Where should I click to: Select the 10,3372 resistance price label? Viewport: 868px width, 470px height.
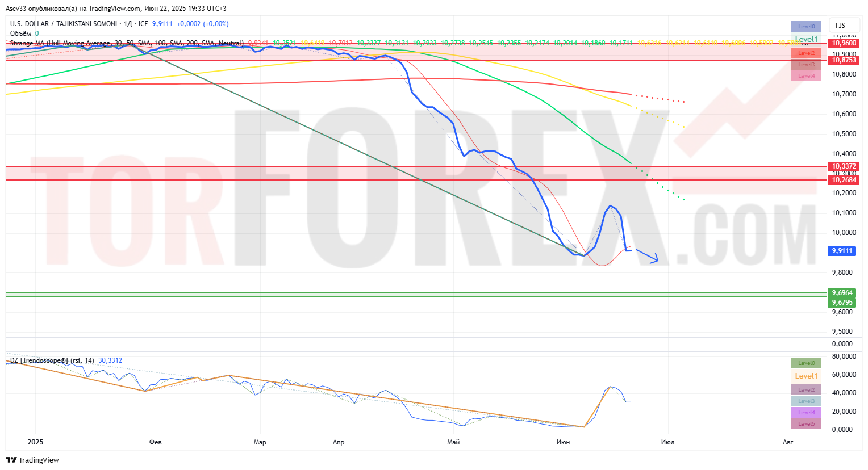[x=844, y=166]
